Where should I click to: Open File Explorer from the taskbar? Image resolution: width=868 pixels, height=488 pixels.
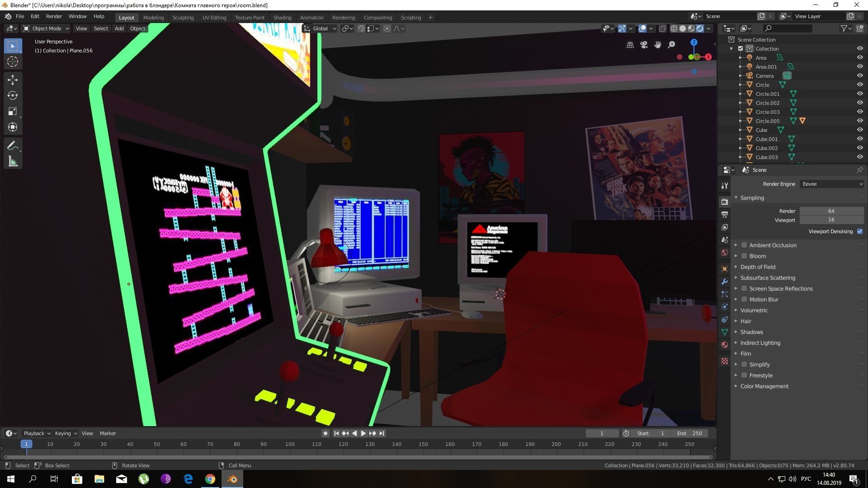[x=99, y=479]
